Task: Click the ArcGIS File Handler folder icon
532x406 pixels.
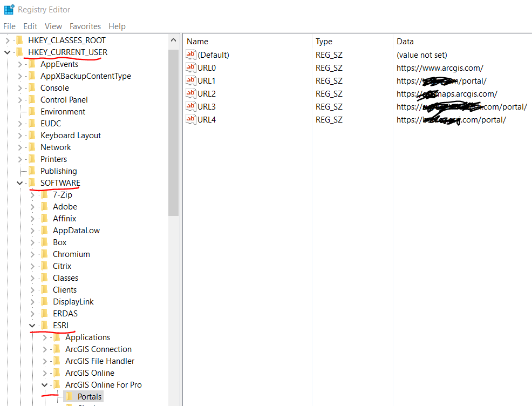Action: pos(57,361)
